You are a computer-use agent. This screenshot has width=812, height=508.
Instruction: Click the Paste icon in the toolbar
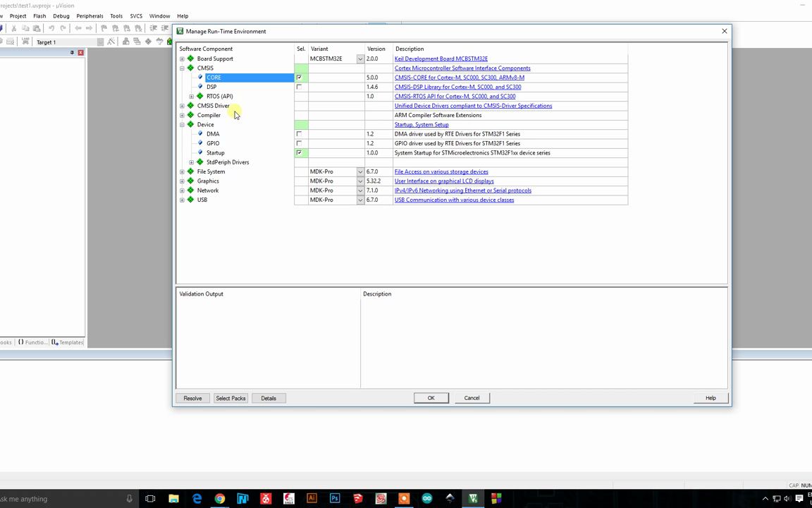(x=37, y=28)
